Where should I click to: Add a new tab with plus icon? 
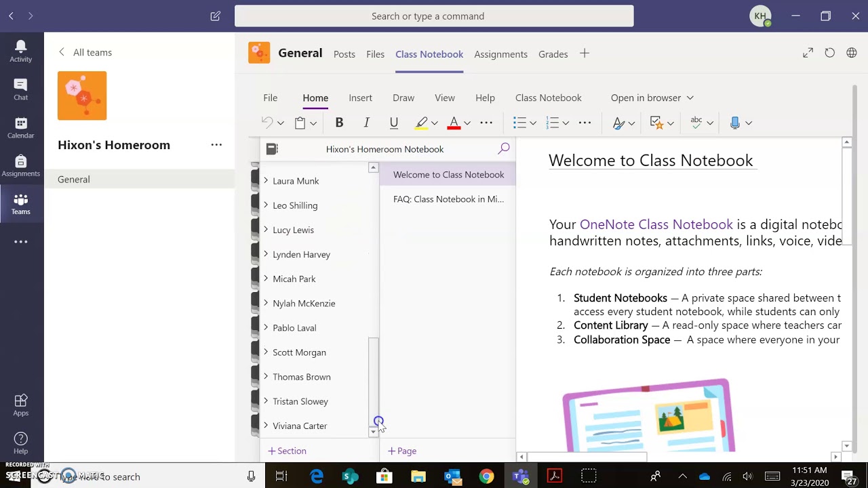[585, 54]
